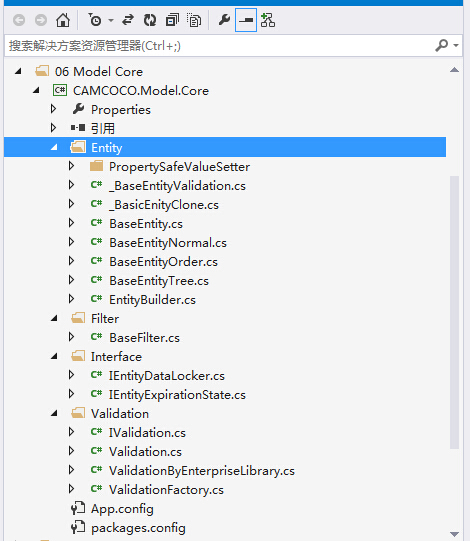The height and width of the screenshot is (541, 470).
Task: Click the Properties wrench tree icon
Action: pyautogui.click(x=78, y=109)
